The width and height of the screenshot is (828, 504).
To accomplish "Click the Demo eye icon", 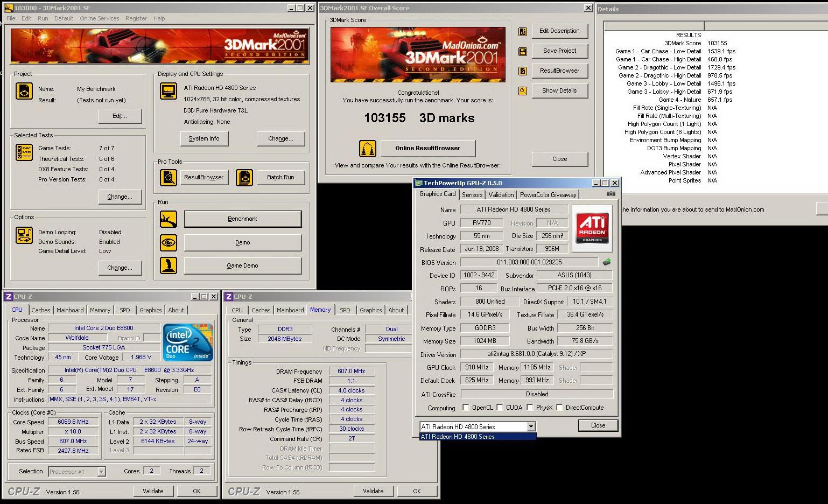I will [x=169, y=242].
